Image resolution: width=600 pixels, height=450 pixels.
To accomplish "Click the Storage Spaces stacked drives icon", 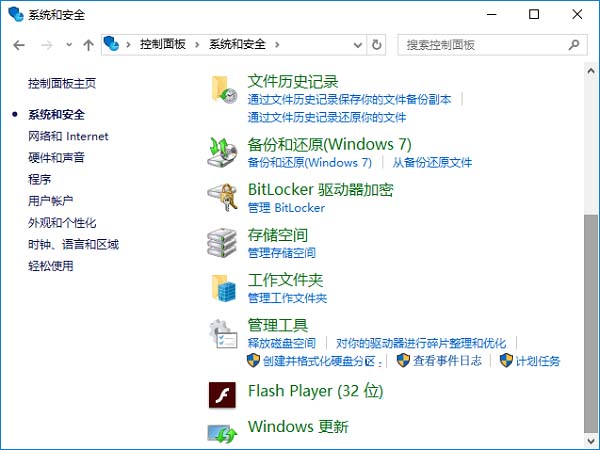I will pyautogui.click(x=222, y=243).
